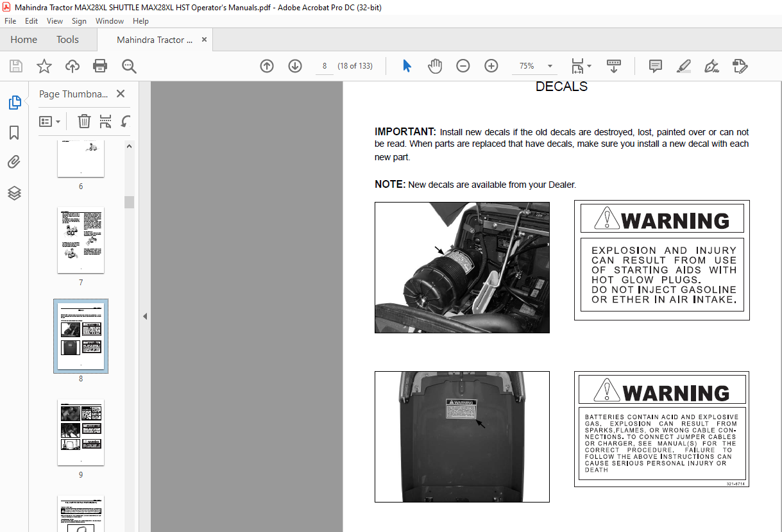This screenshot has height=532, width=782.
Task: Select the page 9 thumbnail
Action: coord(81,432)
